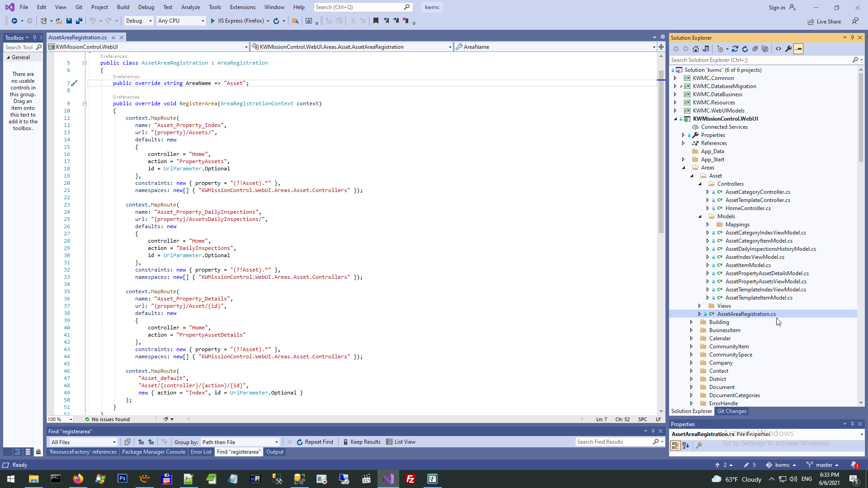Click Live Share button
The width and height of the screenshot is (868, 488).
pyautogui.click(x=824, y=22)
